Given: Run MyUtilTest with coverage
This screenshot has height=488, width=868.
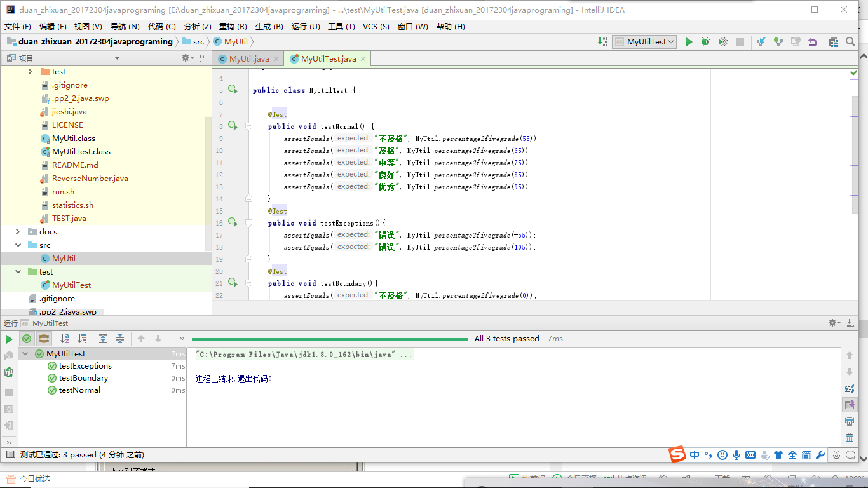Looking at the screenshot, I should pyautogui.click(x=722, y=42).
